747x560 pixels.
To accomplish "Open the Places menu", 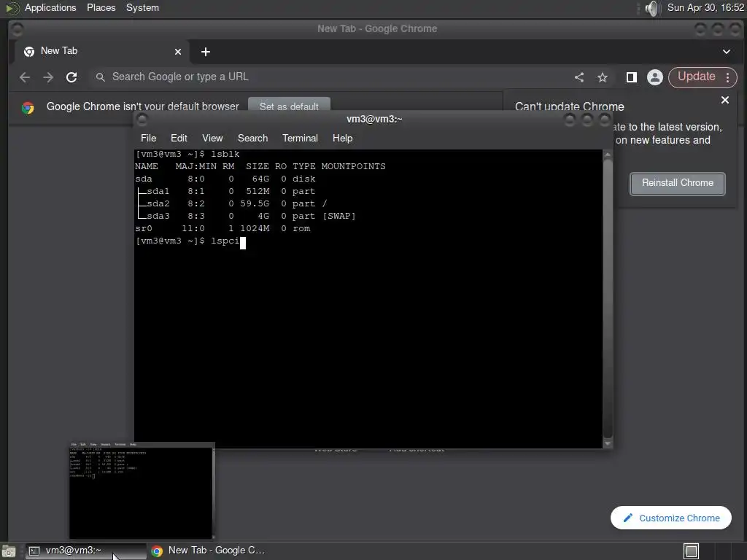I will [x=101, y=7].
